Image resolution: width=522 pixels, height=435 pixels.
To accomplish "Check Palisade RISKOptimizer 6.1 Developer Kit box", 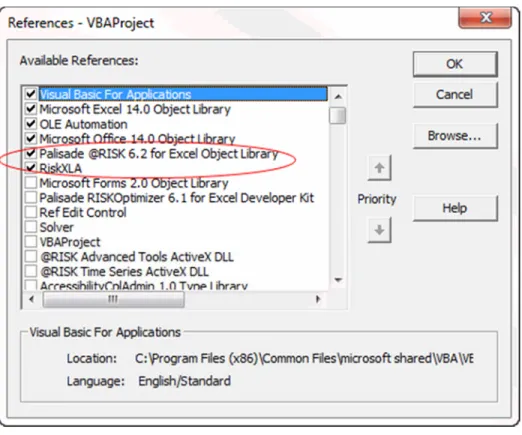I will click(31, 197).
